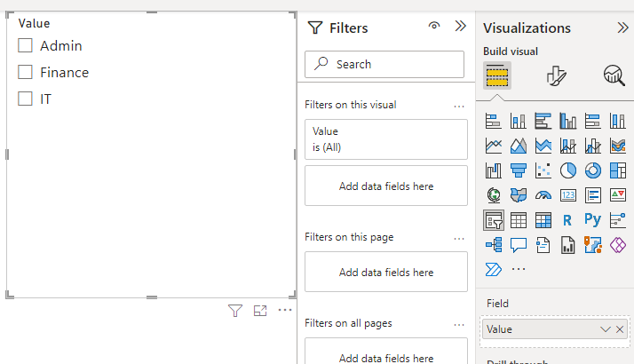Select the Python visual
This screenshot has width=634, height=364.
pos(593,219)
